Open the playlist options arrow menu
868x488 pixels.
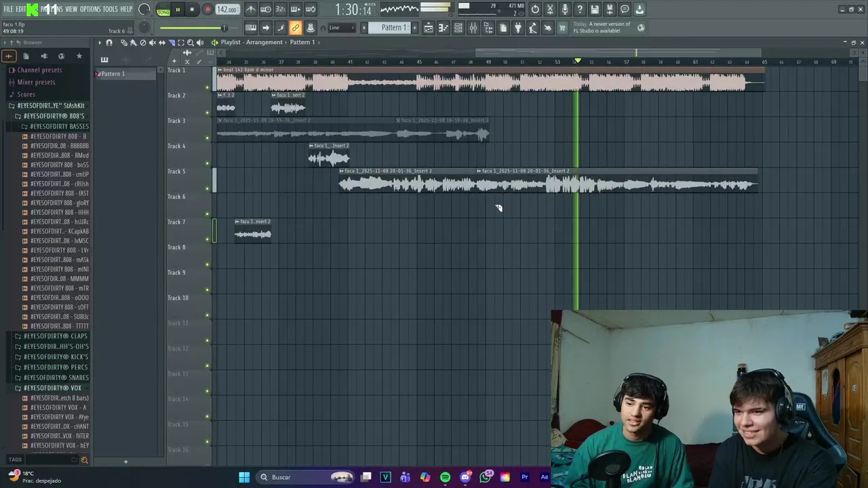coord(100,43)
